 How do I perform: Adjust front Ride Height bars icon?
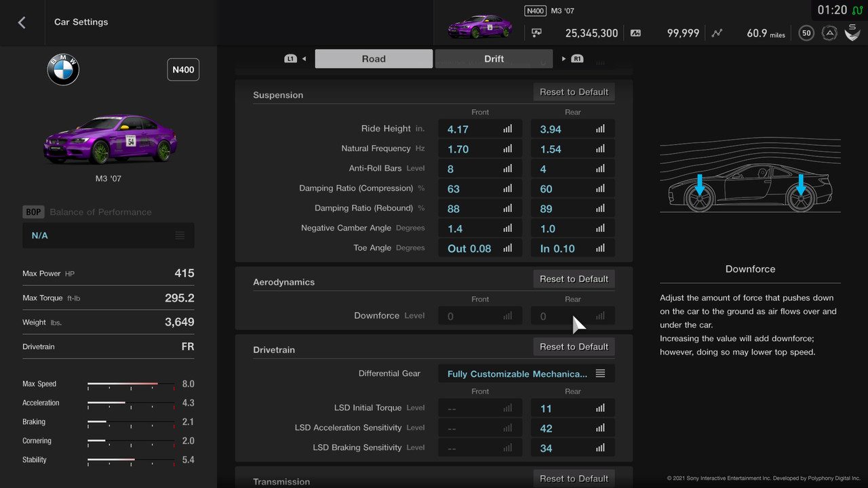(x=507, y=129)
